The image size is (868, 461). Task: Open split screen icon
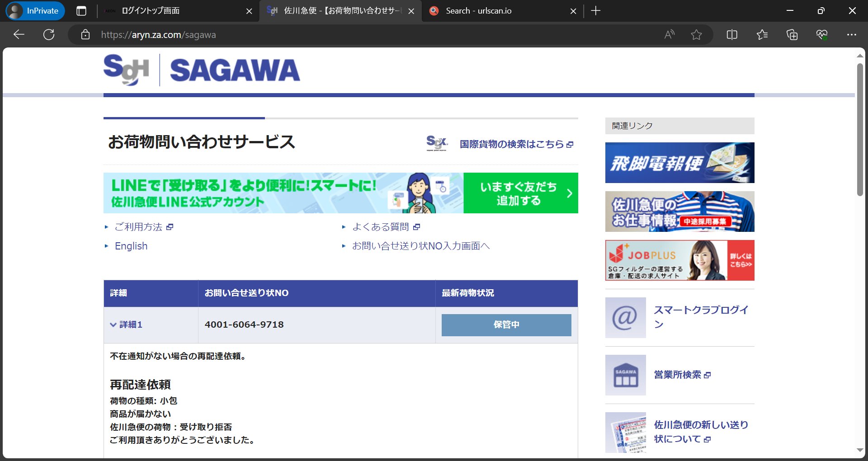[732, 35]
